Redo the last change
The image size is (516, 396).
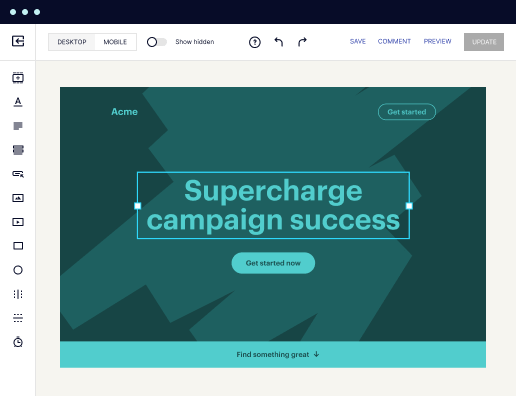[x=302, y=42]
